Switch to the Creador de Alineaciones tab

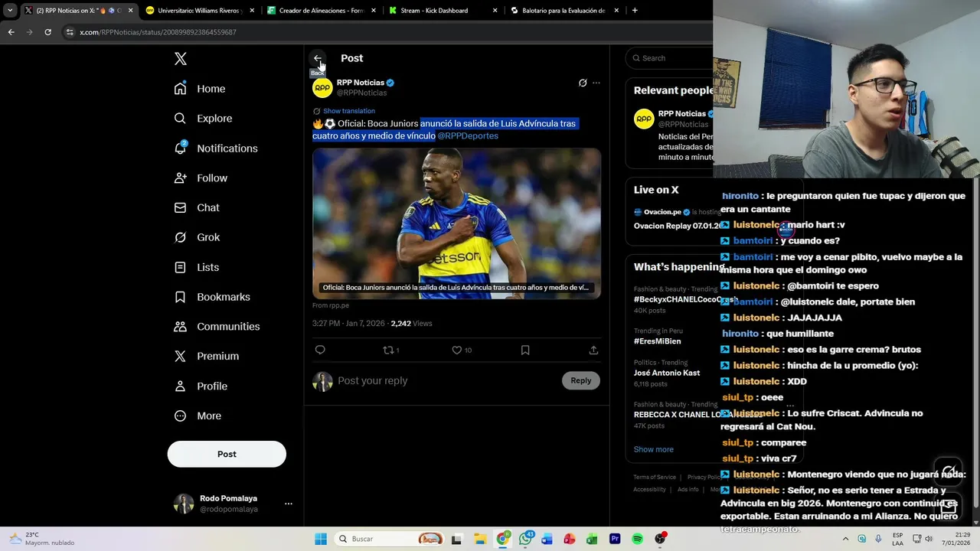point(320,11)
